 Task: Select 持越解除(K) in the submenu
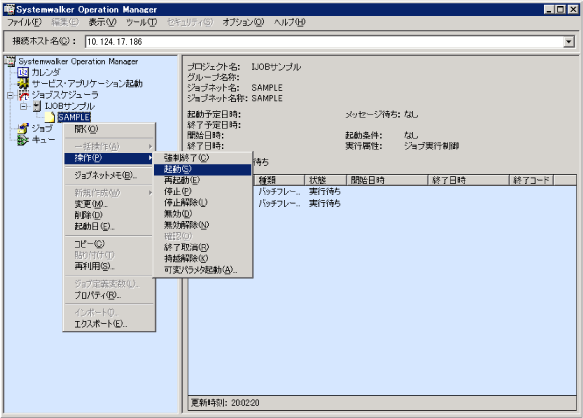pos(203,258)
